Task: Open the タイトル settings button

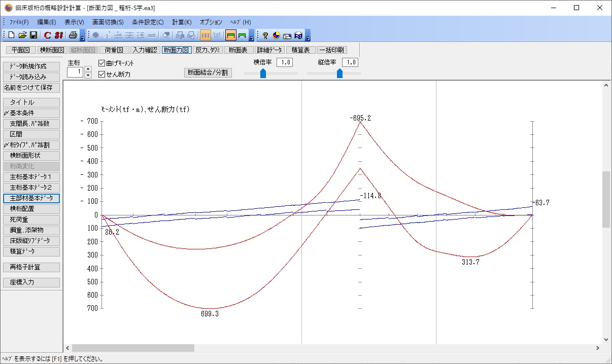Action: pos(31,102)
